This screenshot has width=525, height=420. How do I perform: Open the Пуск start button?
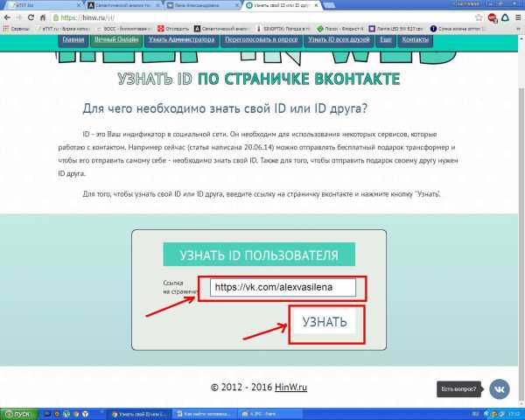(x=19, y=414)
